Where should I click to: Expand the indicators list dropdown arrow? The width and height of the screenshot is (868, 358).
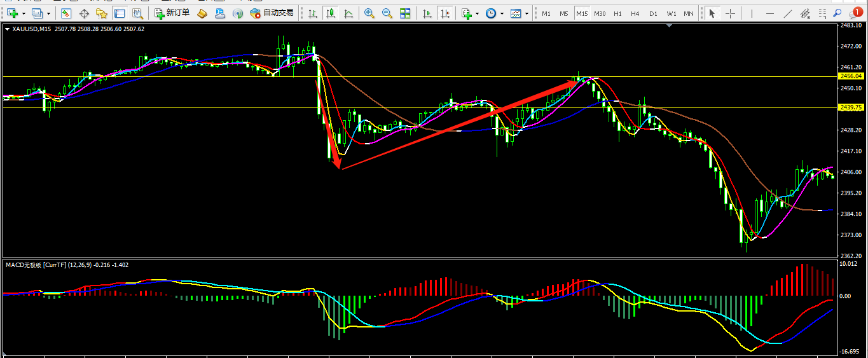(477, 13)
